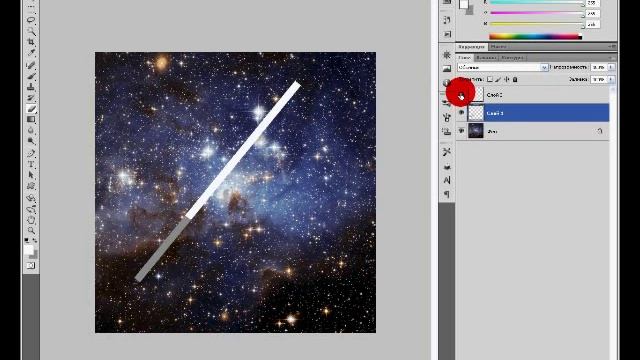640x360 pixels.
Task: Select the Zoom magnifier tool
Action: [31, 231]
